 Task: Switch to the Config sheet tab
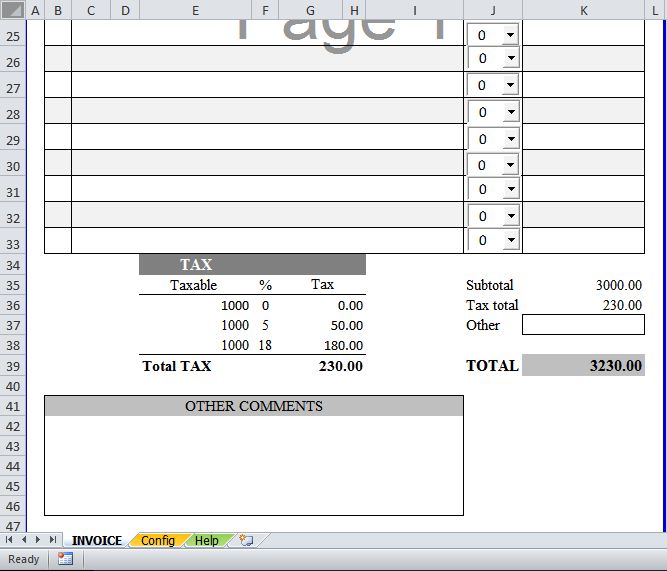[x=157, y=540]
